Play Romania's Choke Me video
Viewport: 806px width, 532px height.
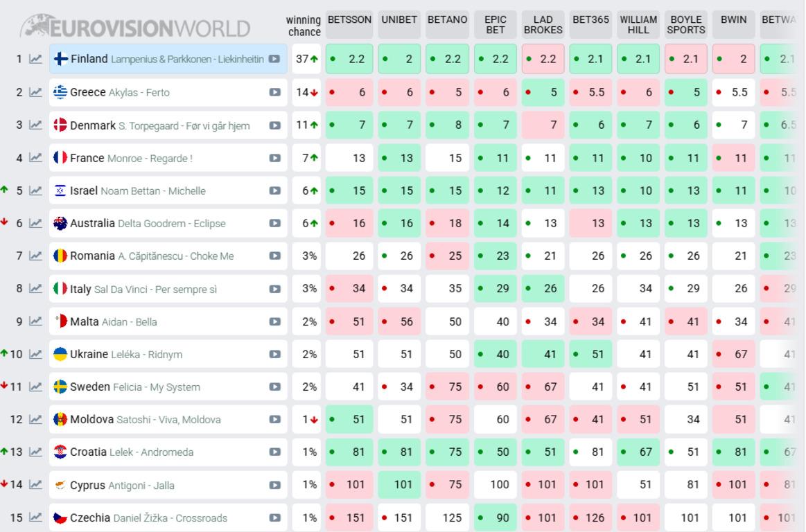coord(274,256)
